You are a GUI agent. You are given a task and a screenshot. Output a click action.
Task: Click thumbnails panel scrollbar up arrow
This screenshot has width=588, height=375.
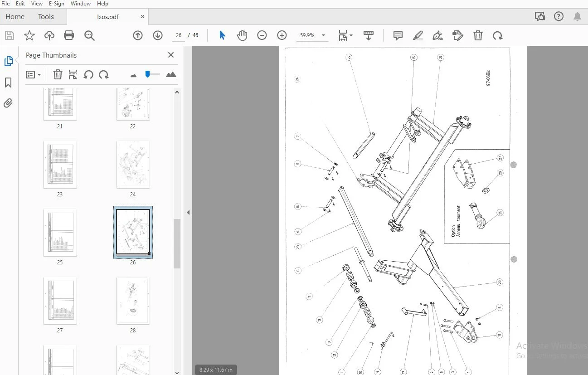(177, 92)
